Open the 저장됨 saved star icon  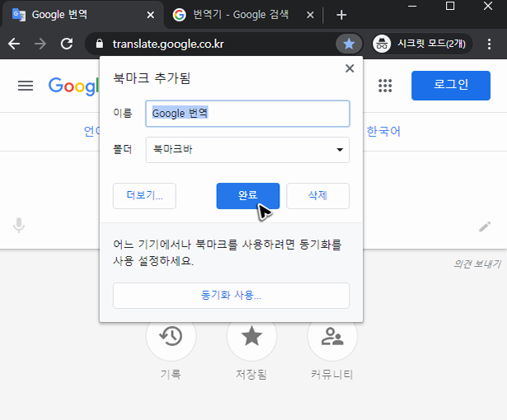251,336
